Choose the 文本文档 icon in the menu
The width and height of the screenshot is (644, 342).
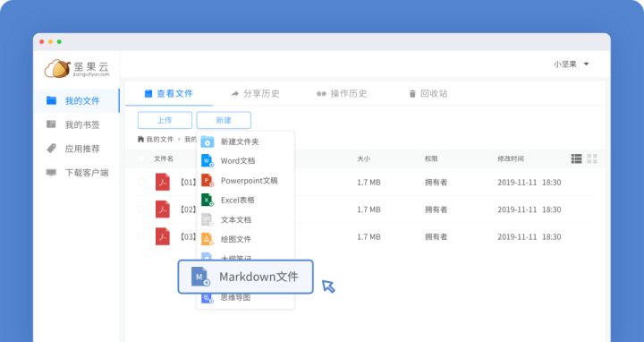208,219
